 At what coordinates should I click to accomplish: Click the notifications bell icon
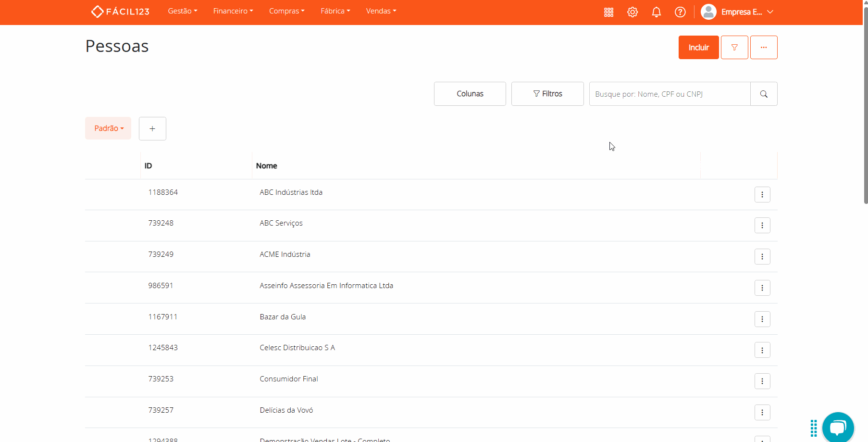(656, 12)
